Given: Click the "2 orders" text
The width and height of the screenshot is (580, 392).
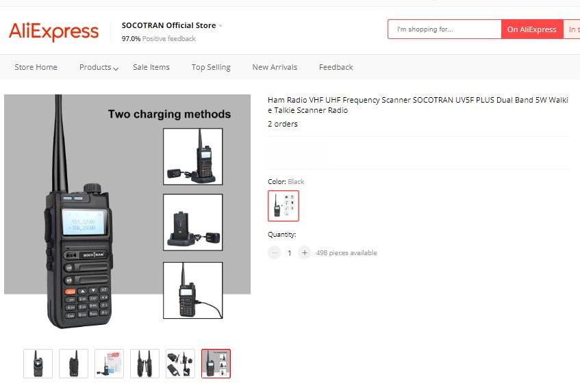Looking at the screenshot, I should 283,124.
